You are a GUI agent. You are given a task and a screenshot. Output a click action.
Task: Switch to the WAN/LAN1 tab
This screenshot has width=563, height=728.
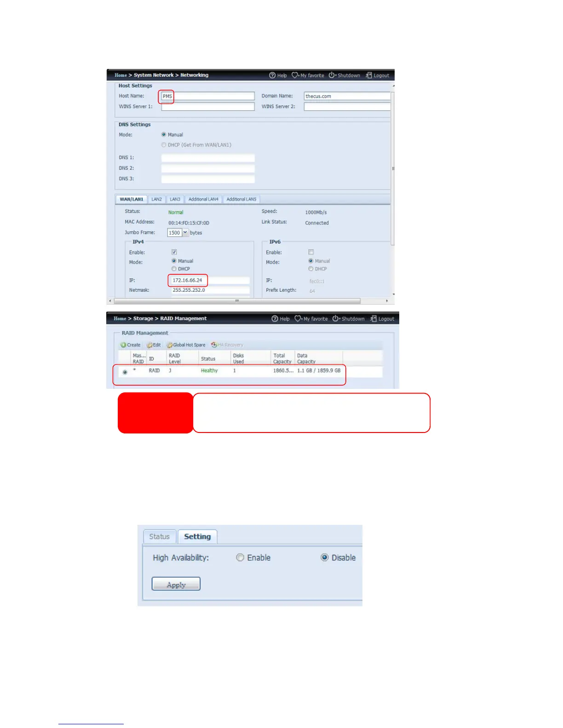(x=132, y=199)
